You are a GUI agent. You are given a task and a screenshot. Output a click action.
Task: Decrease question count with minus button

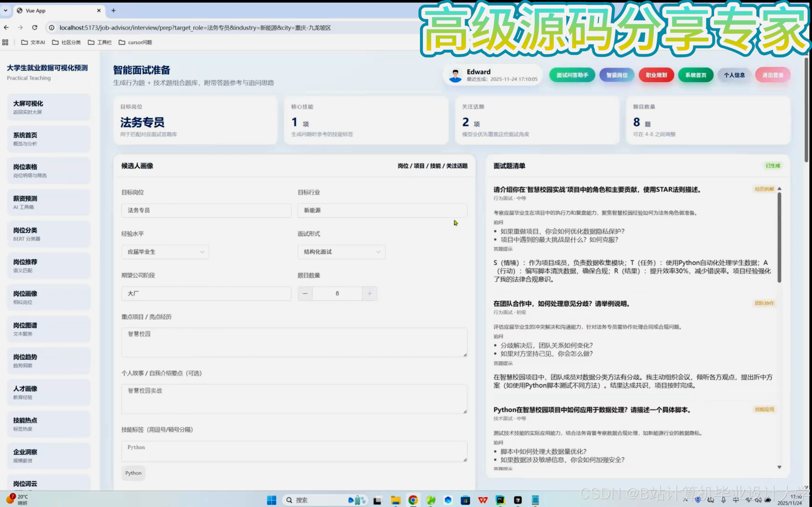click(305, 293)
